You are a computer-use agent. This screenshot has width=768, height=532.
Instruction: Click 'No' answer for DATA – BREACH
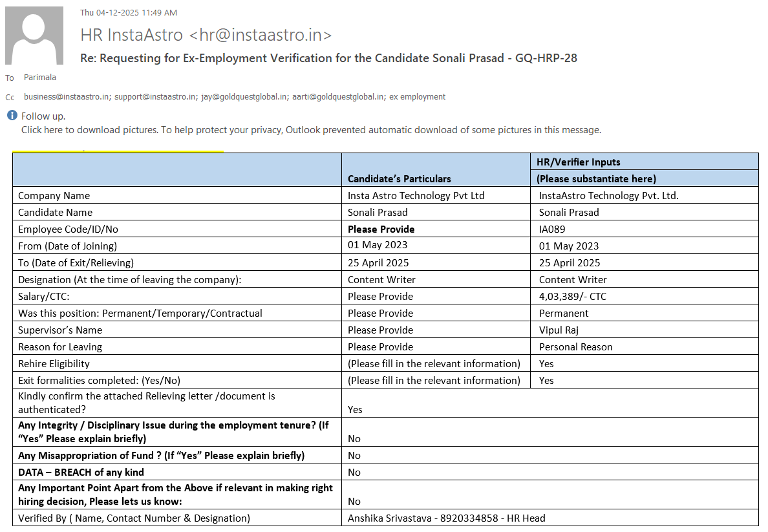354,473
